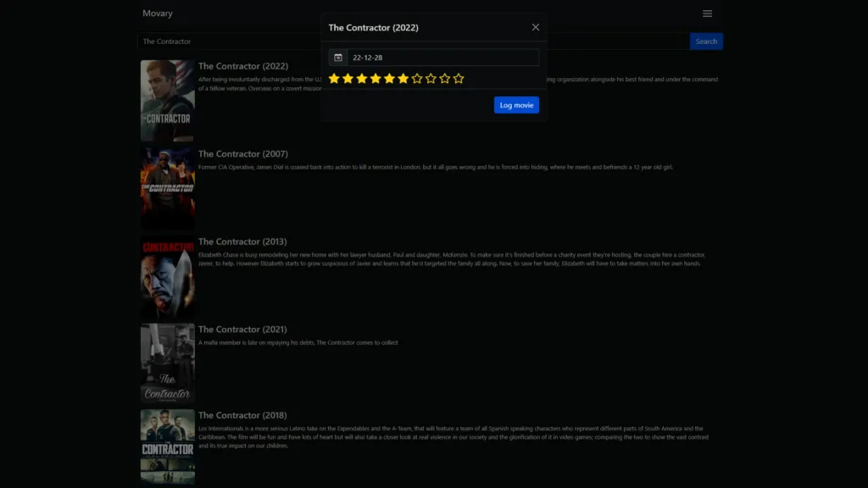The image size is (868, 488).
Task: Close the Log movie dialog
Action: tap(535, 27)
